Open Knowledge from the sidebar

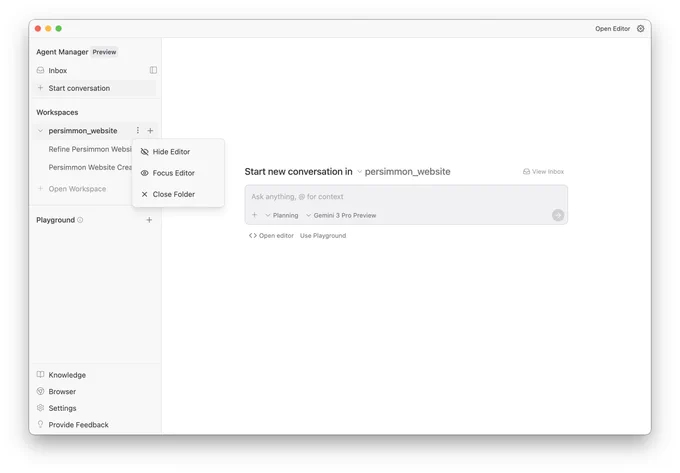click(x=61, y=375)
